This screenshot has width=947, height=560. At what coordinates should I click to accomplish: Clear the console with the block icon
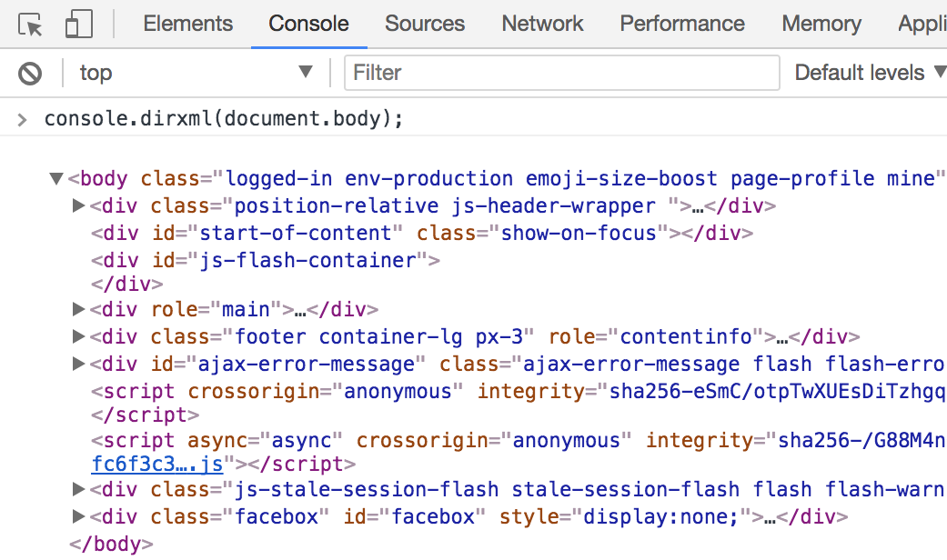coord(30,73)
